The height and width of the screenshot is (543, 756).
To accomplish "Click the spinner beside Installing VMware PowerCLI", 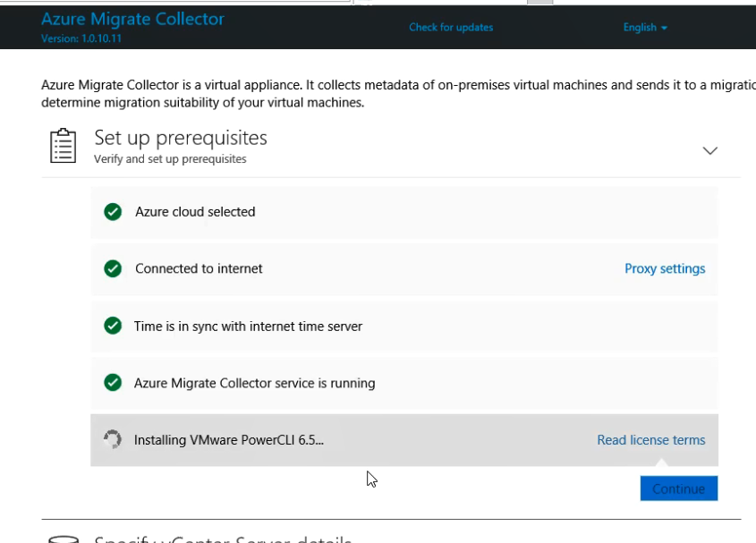I will point(113,439).
